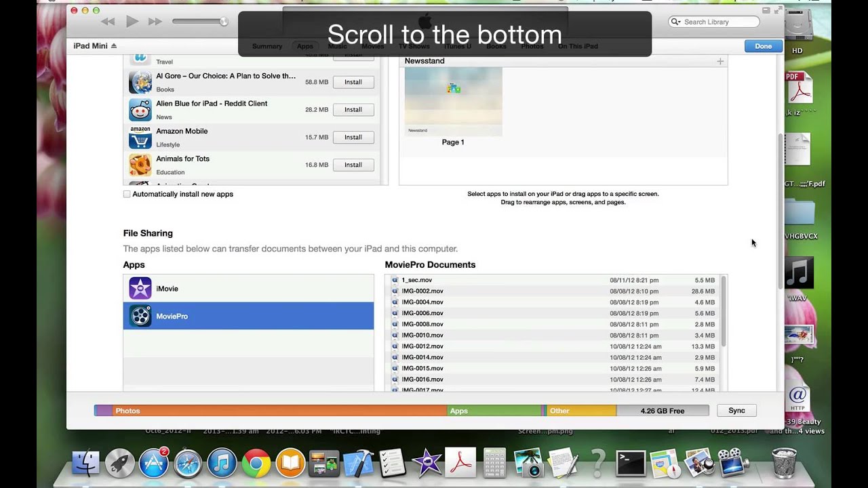Open iBooks orange book icon in Dock
This screenshot has height=488, width=868.
coord(290,464)
